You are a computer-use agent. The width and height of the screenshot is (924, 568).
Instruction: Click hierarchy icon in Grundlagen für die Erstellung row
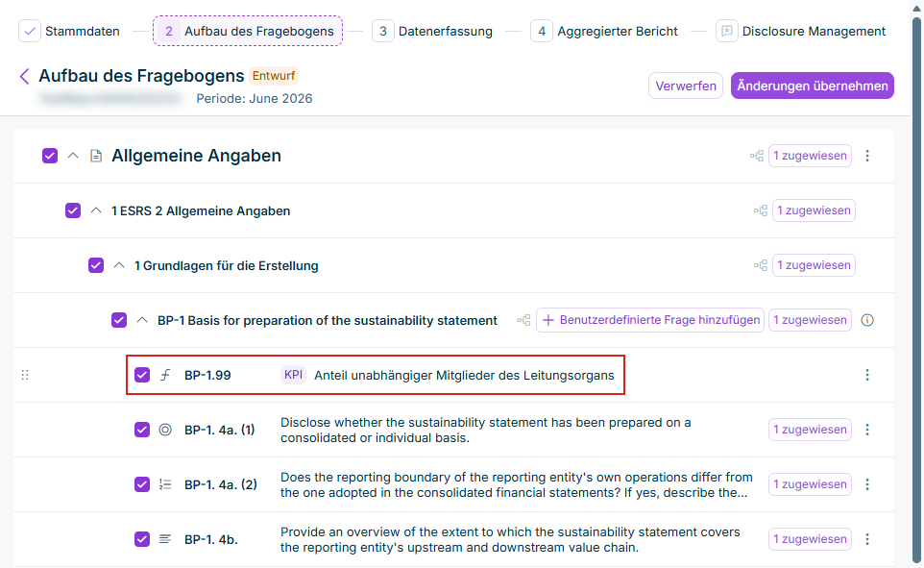[760, 265]
